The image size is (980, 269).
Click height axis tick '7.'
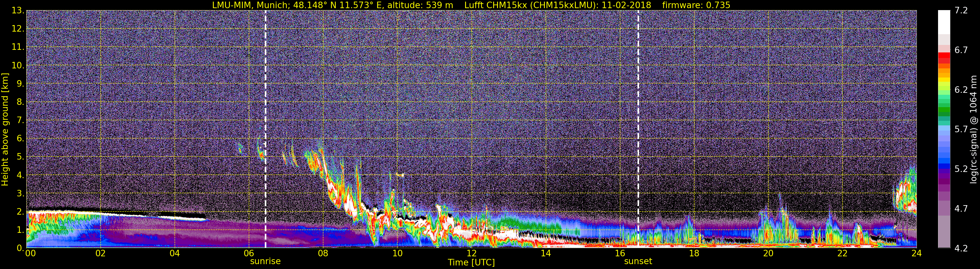[x=20, y=120]
